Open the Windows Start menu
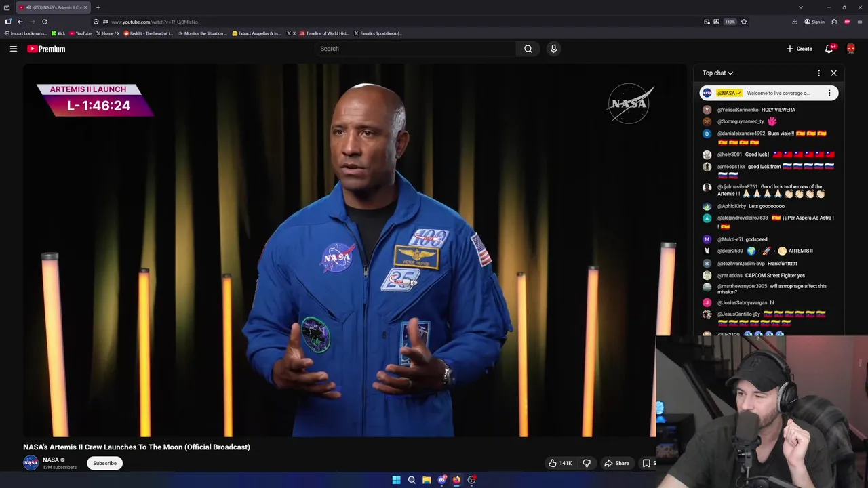Viewport: 868px width, 488px height. pos(396,480)
